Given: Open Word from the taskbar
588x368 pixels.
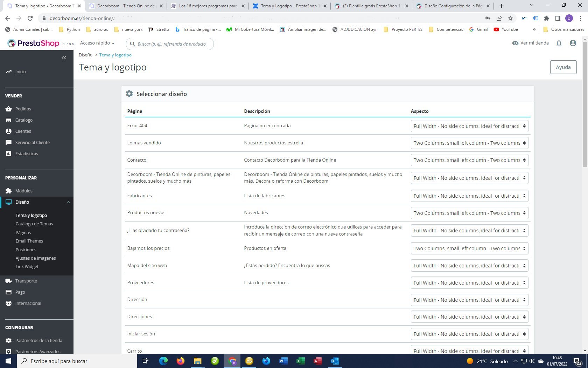Looking at the screenshot, I should (x=283, y=361).
